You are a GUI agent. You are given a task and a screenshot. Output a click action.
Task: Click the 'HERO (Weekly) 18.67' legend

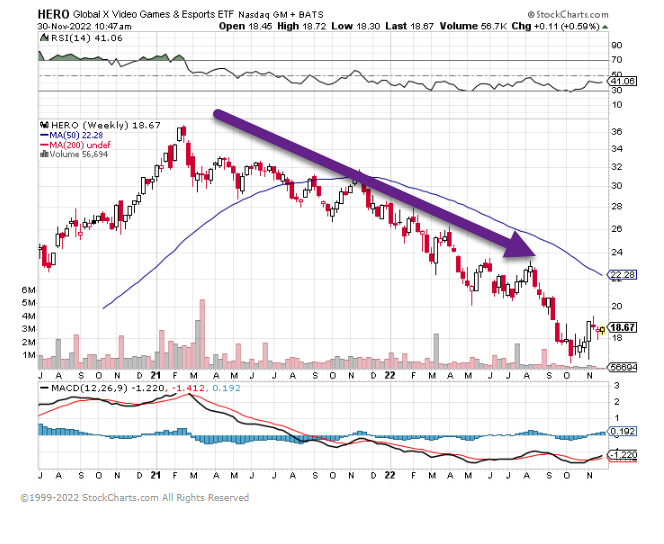pyautogui.click(x=105, y=125)
